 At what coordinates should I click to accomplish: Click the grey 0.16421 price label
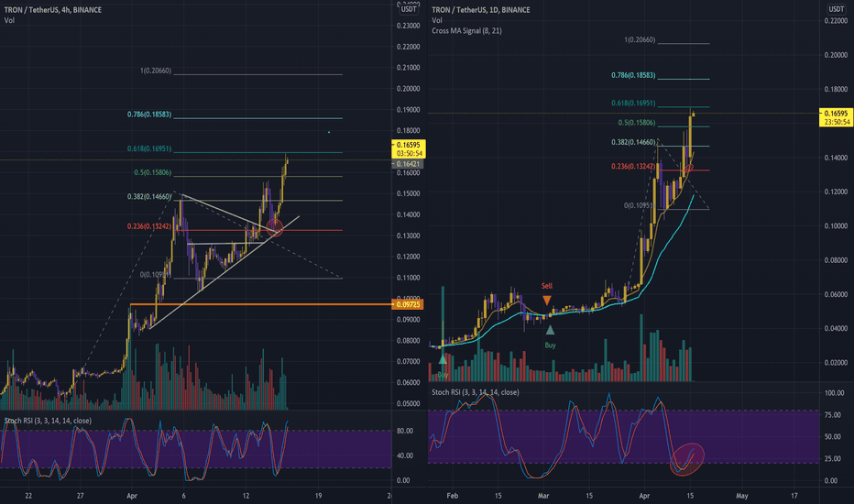408,164
